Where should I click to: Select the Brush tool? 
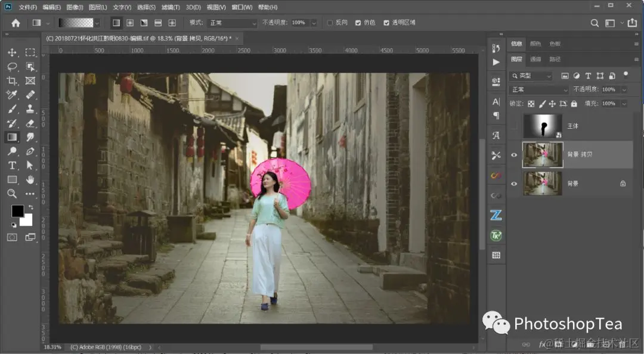[x=12, y=109]
